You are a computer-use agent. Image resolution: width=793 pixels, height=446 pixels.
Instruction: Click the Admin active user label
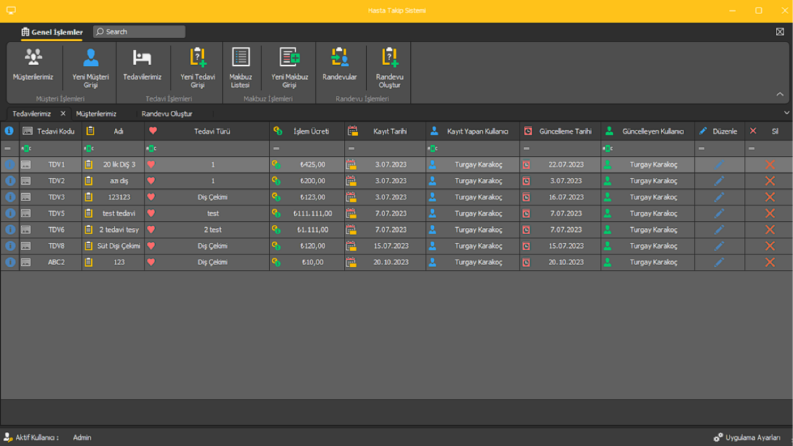click(x=82, y=437)
